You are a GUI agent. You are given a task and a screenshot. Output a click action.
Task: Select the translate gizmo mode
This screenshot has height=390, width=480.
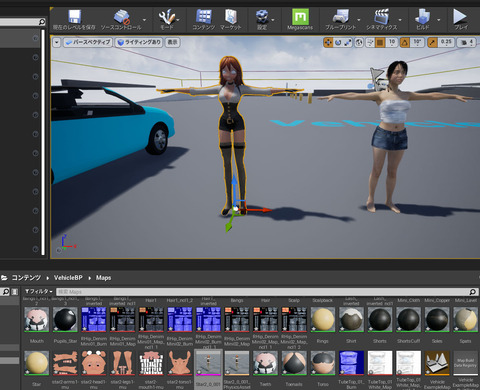328,42
